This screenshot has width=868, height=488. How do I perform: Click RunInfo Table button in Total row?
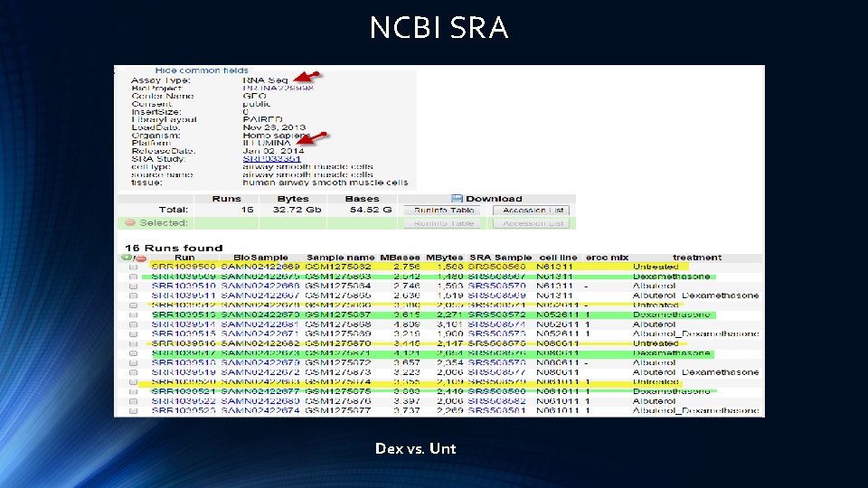[x=444, y=211]
